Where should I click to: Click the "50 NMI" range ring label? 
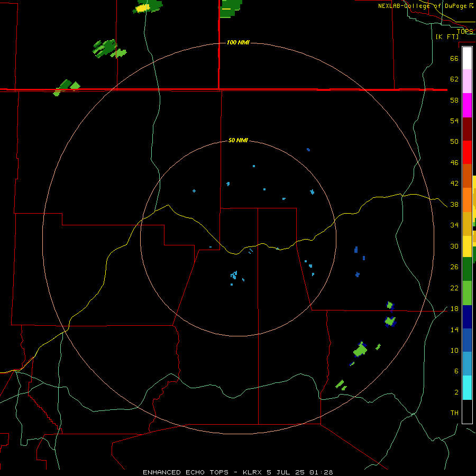click(x=238, y=140)
